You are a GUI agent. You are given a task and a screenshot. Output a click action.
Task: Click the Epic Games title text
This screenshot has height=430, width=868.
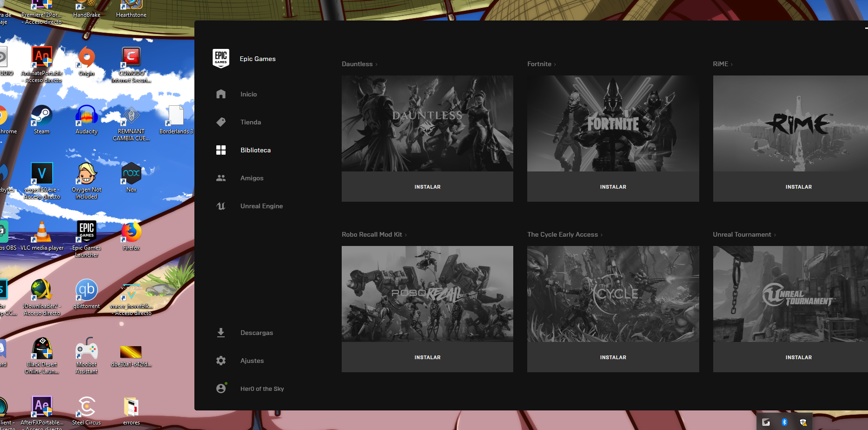[x=258, y=59]
